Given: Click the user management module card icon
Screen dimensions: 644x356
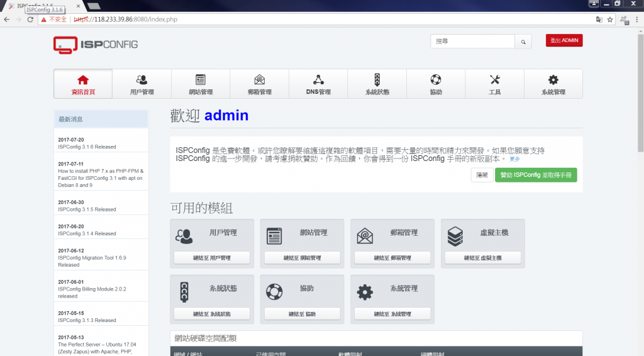Looking at the screenshot, I should 184,236.
